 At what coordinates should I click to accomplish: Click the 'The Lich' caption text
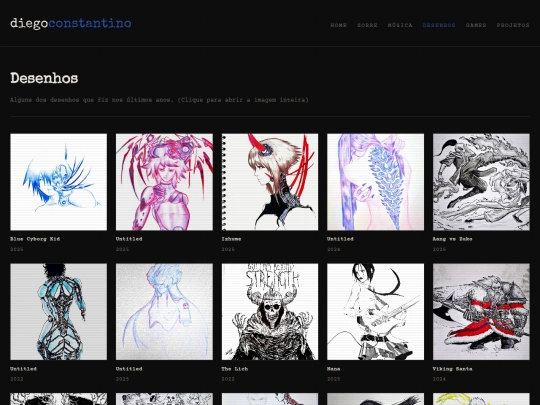[x=235, y=369]
